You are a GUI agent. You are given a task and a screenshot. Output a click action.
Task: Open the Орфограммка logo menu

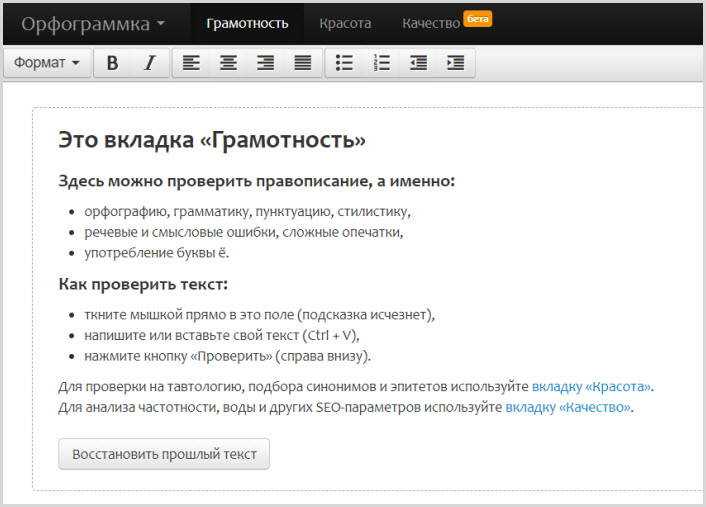(x=93, y=24)
